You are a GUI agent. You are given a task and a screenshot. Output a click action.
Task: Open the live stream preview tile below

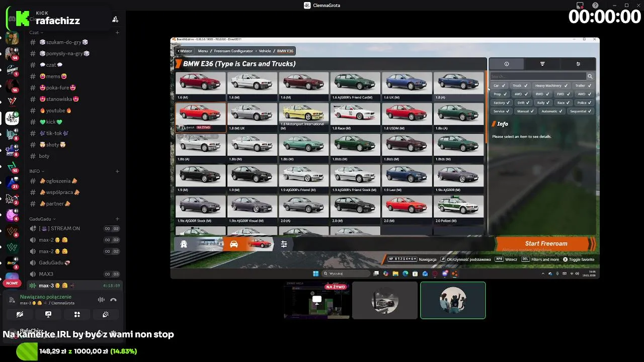pos(317,300)
